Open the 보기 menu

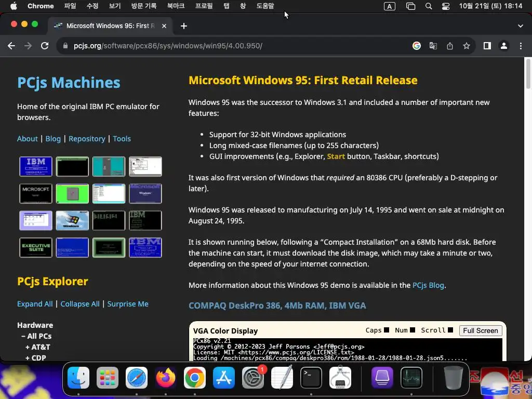[115, 6]
